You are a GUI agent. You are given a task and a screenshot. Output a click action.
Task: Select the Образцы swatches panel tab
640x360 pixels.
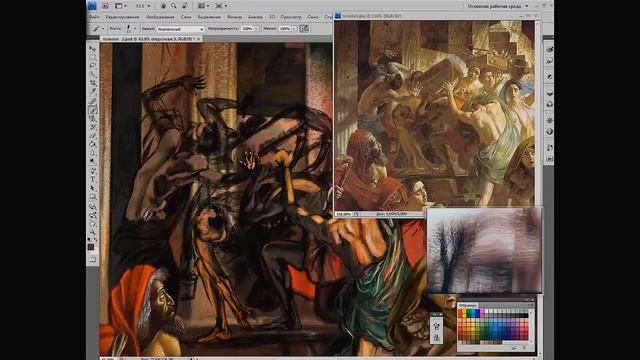[x=467, y=305]
